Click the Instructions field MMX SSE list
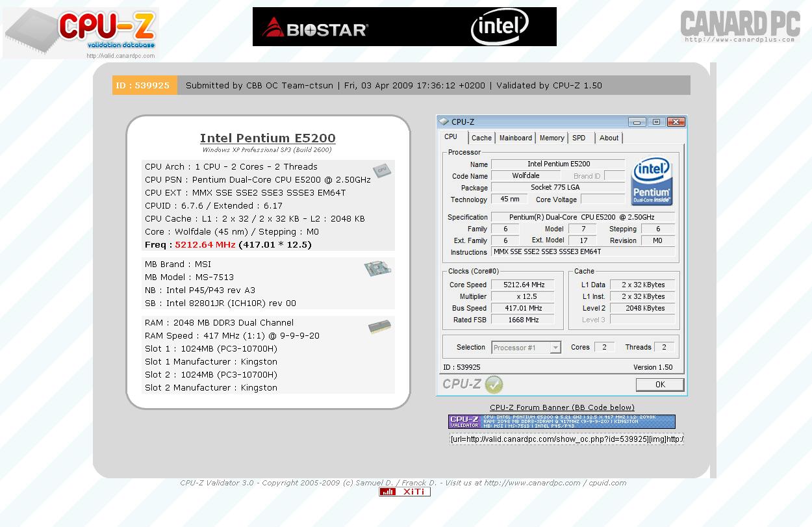The image size is (812, 527). point(583,252)
